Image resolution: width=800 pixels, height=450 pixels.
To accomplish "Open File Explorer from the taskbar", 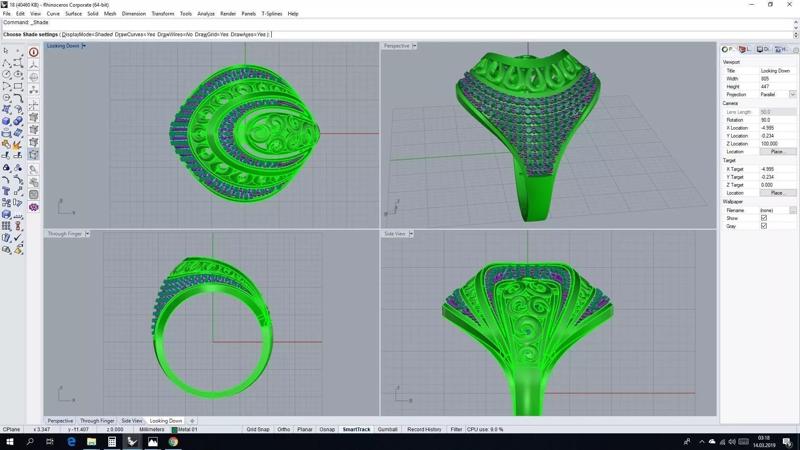I will [91, 442].
